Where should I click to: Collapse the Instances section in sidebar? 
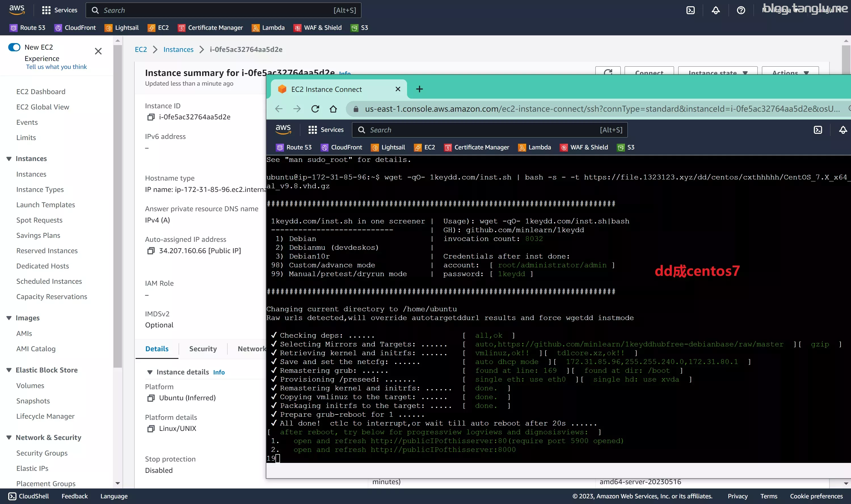pos(9,159)
